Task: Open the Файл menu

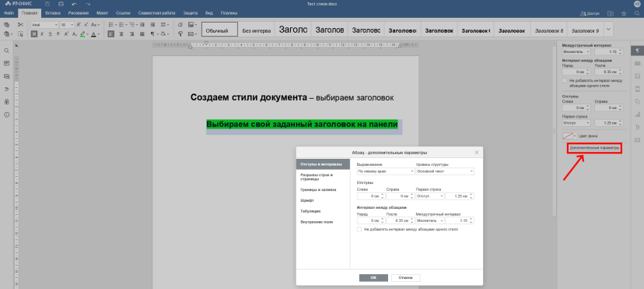Action: click(9, 13)
